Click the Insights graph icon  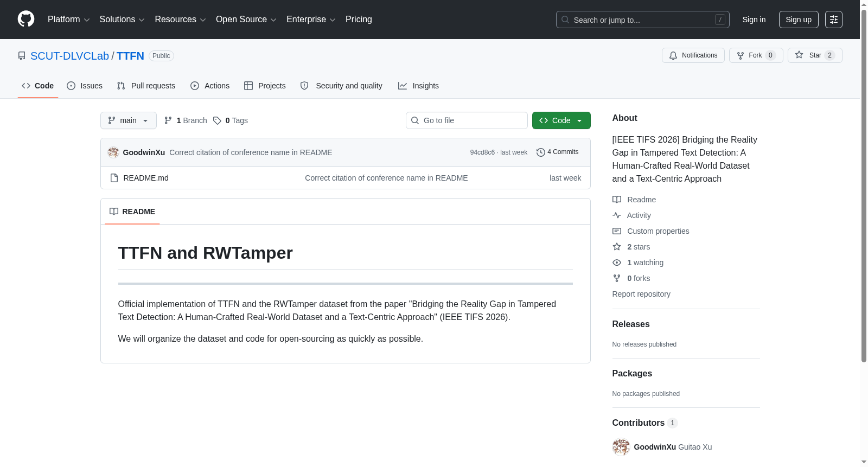[403, 86]
